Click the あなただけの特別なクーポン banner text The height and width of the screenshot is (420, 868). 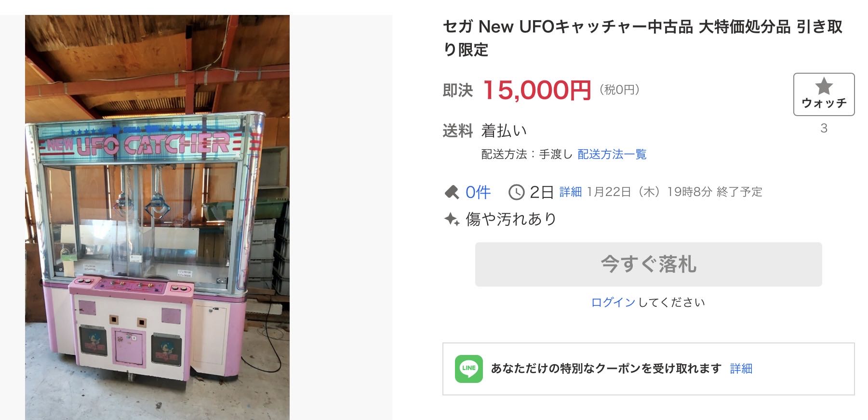[606, 369]
